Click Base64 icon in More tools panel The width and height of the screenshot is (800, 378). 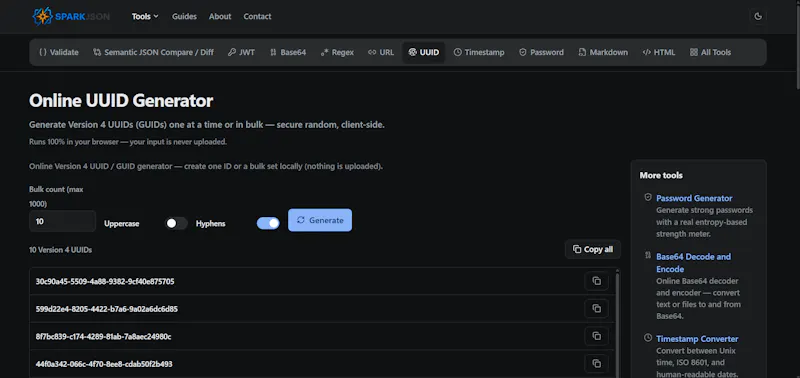[648, 255]
